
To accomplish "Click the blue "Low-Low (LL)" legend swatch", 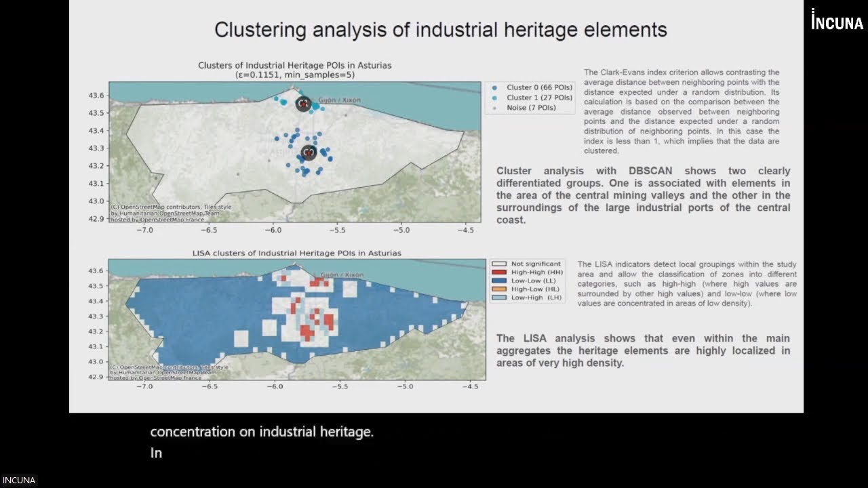I will point(500,280).
